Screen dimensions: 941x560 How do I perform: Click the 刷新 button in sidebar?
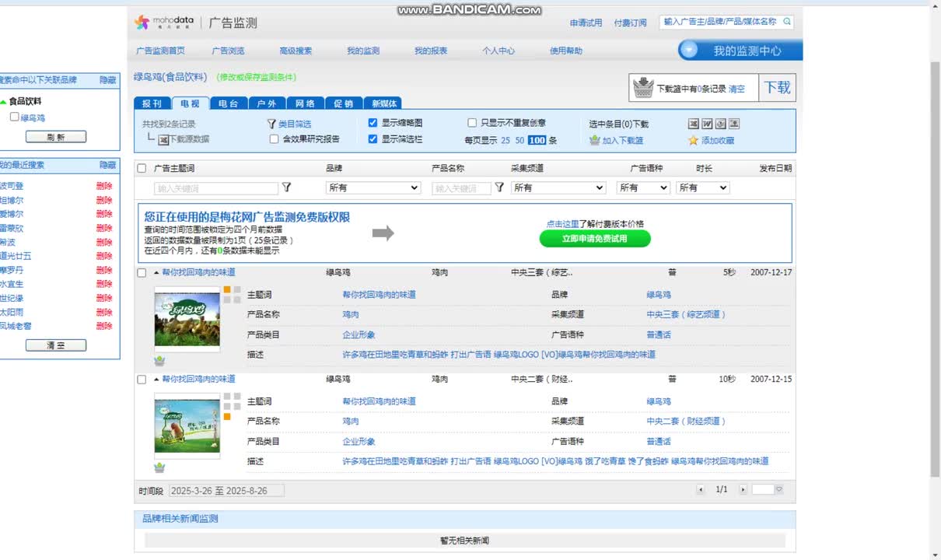click(56, 137)
